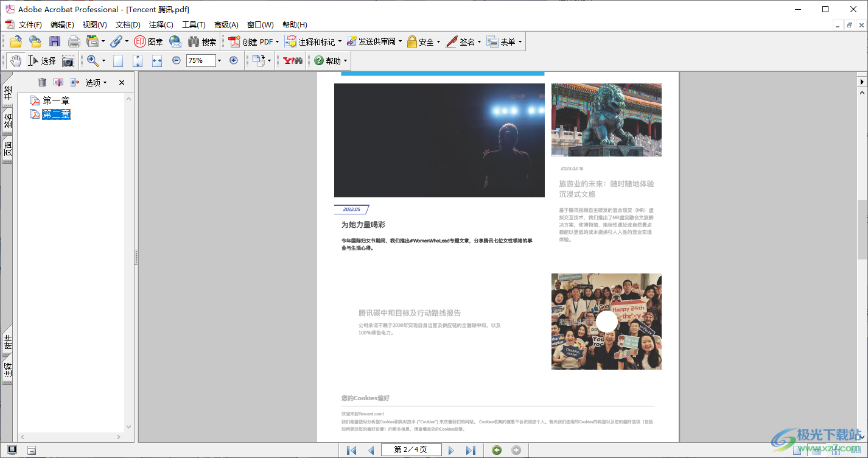Open the 视图(V) menu
Viewport: 868px width, 458px height.
[x=94, y=25]
